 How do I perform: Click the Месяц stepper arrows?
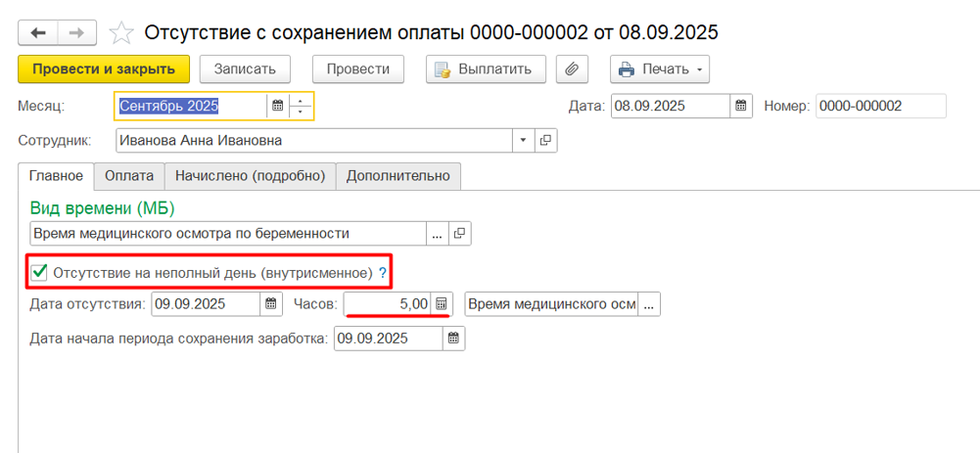pyautogui.click(x=303, y=106)
